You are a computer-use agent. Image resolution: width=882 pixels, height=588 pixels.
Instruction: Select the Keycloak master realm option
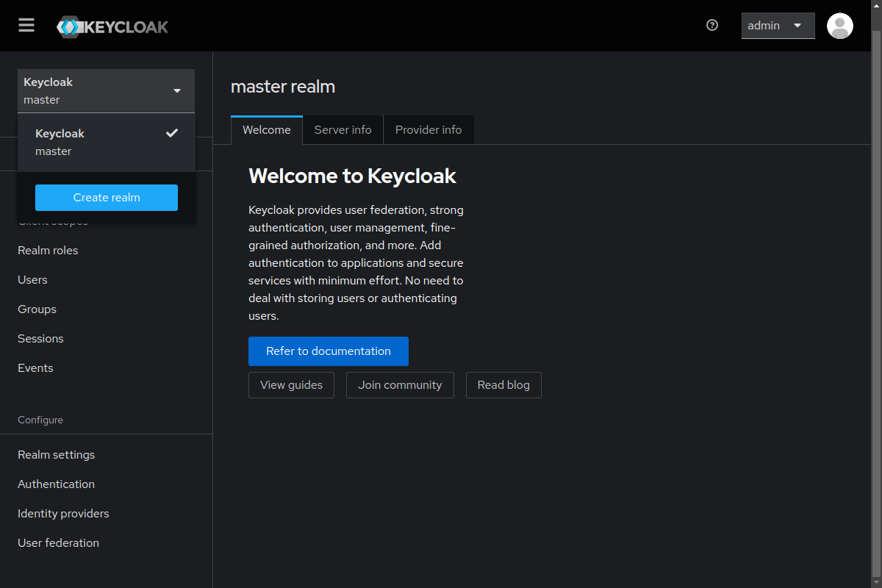[x=106, y=142]
